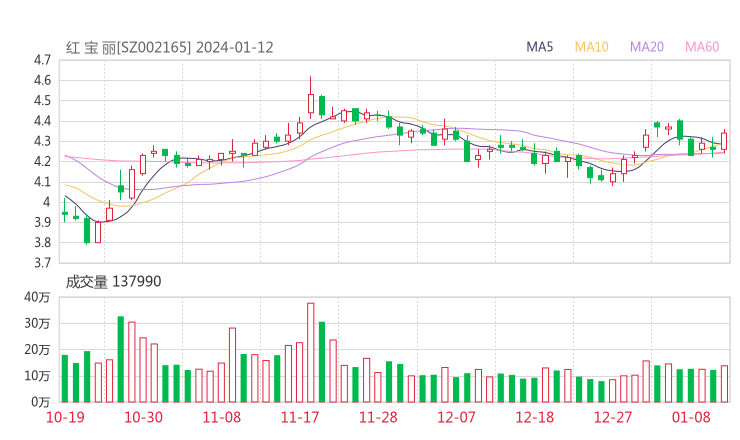Click the 4.2 price axis label
Screen dimensions: 740x440
tap(42, 161)
